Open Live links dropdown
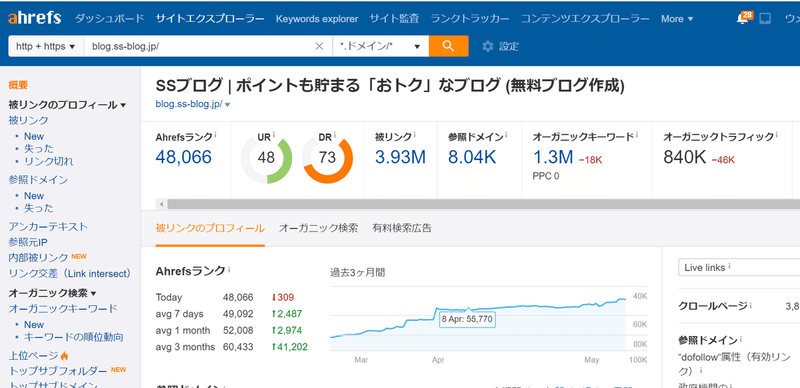The width and height of the screenshot is (800, 388). tap(739, 268)
